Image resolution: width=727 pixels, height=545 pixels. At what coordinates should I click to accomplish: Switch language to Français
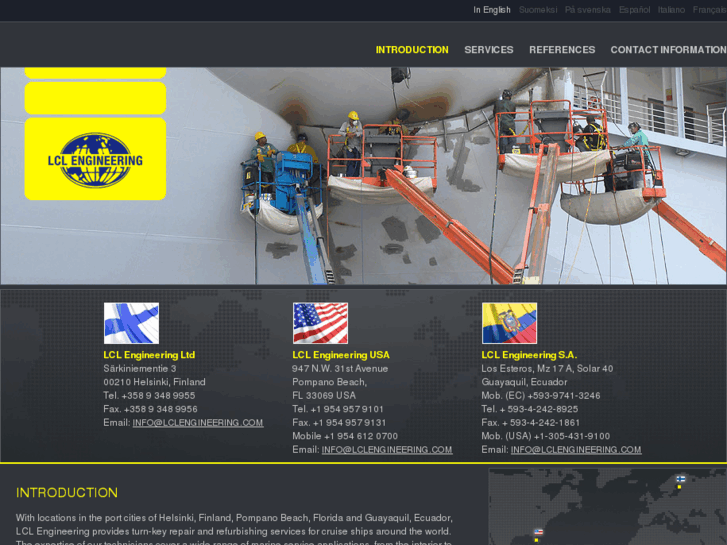coord(709,10)
